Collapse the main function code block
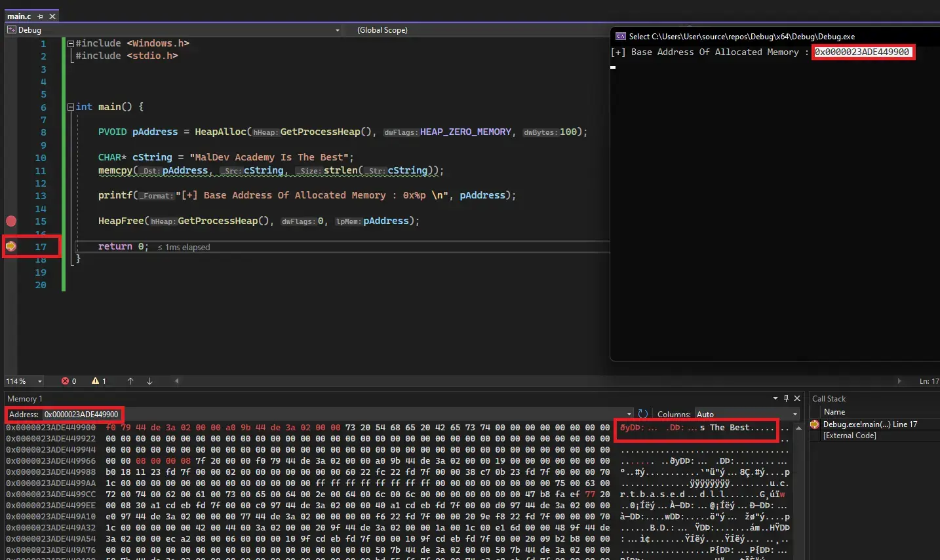 pyautogui.click(x=71, y=107)
